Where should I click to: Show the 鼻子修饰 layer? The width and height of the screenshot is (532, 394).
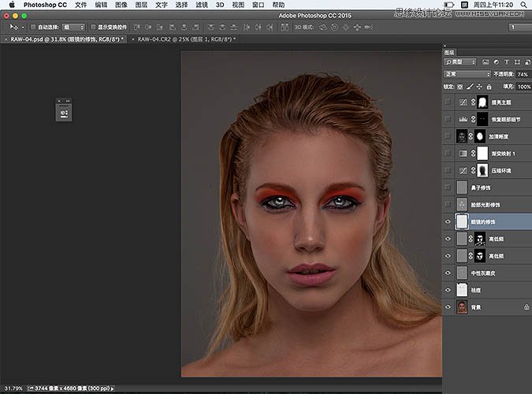click(448, 187)
